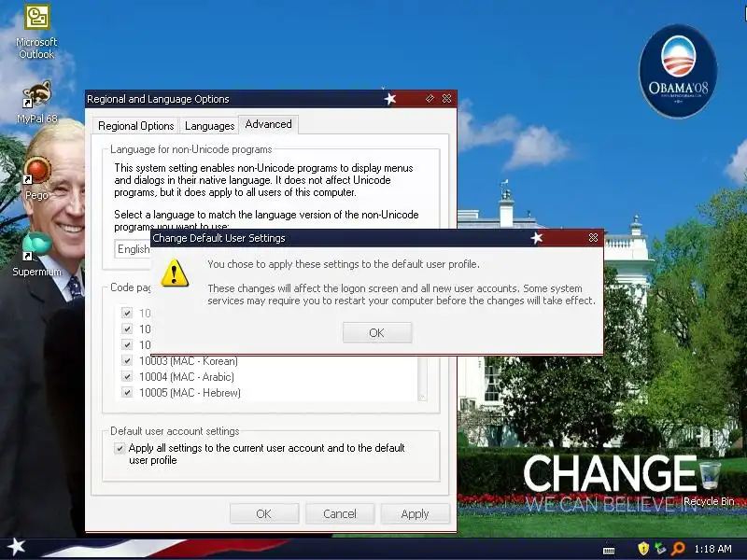Open the yellow security shield tray icon

643,549
